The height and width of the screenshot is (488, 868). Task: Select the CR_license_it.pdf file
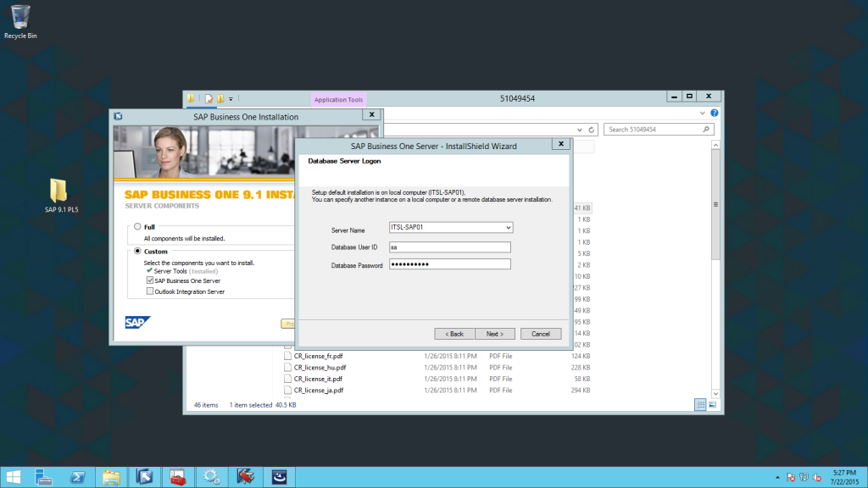318,379
